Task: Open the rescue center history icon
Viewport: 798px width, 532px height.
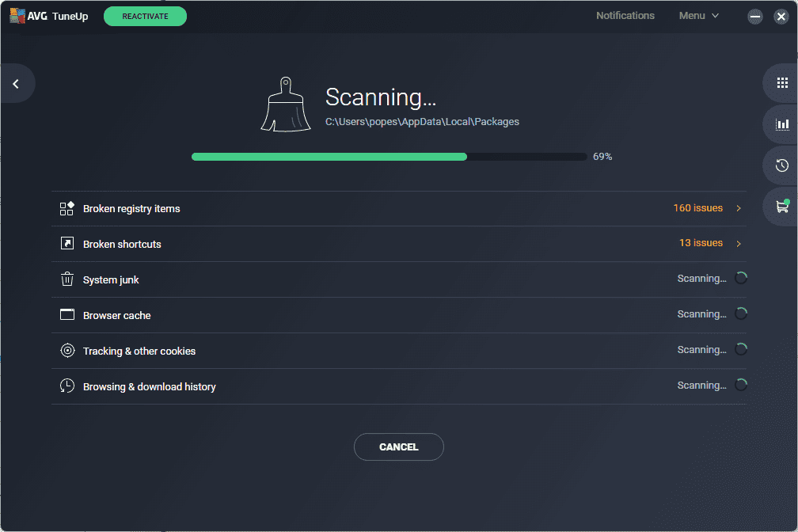Action: [782, 165]
